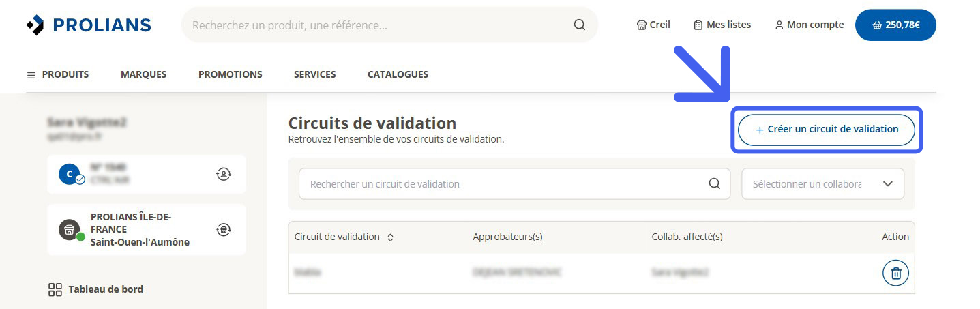Click the Collab. affecté(s) column header
The width and height of the screenshot is (980, 309).
tap(687, 237)
